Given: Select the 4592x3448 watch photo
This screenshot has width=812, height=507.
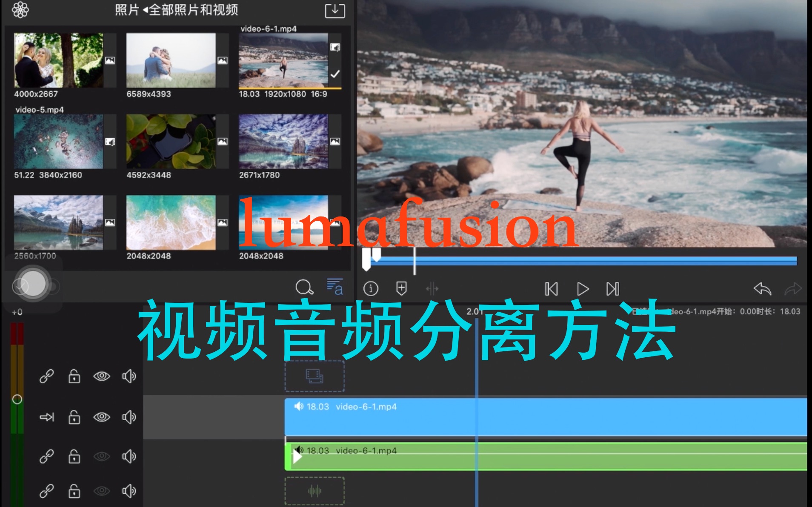Looking at the screenshot, I should pos(171,142).
